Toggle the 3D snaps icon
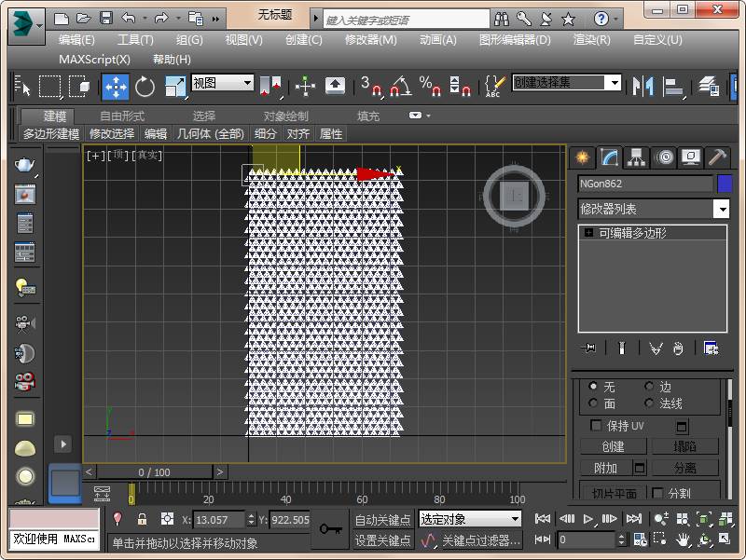746x560 pixels. [x=370, y=87]
